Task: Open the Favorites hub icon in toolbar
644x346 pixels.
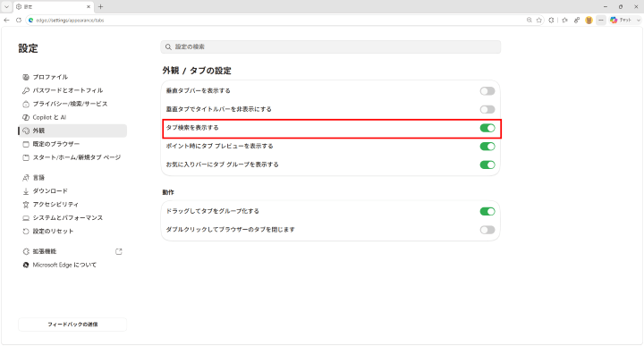Action: pos(564,20)
